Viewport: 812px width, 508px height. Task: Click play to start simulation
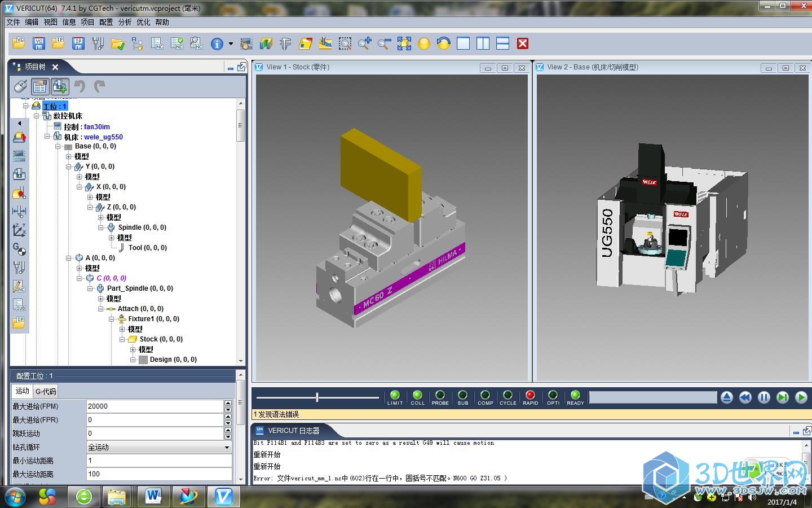click(x=801, y=397)
